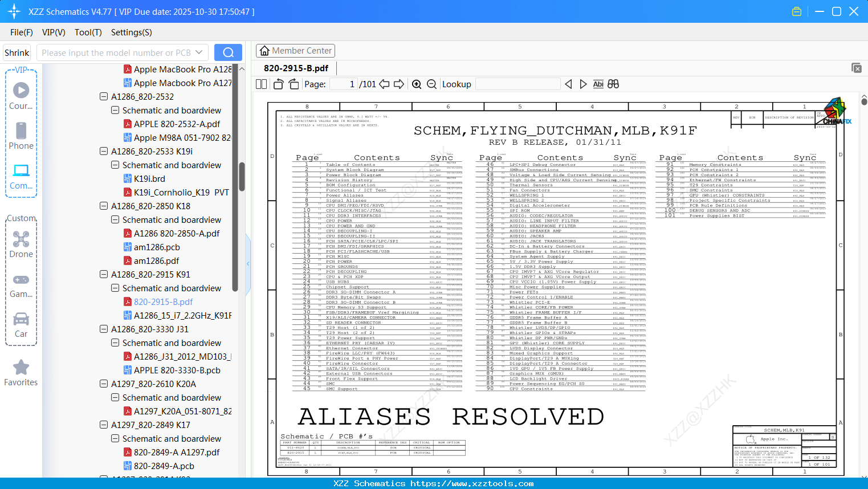Click the Abi text match icon

(598, 84)
